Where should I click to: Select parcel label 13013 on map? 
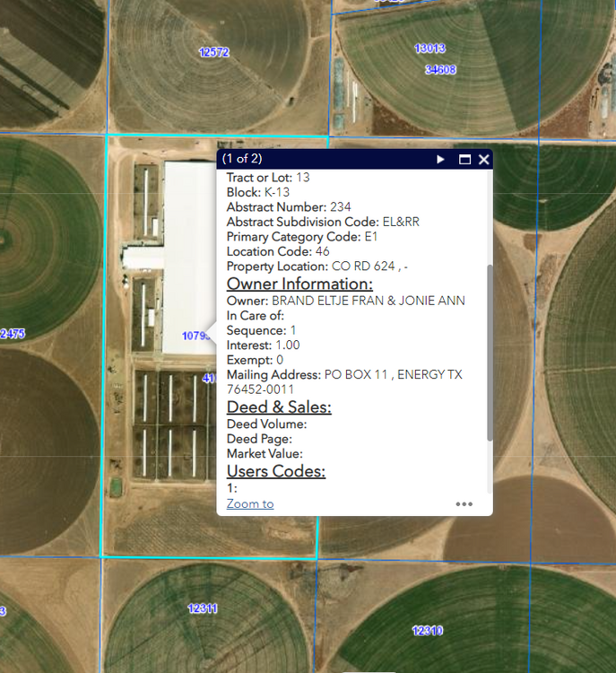point(429,48)
